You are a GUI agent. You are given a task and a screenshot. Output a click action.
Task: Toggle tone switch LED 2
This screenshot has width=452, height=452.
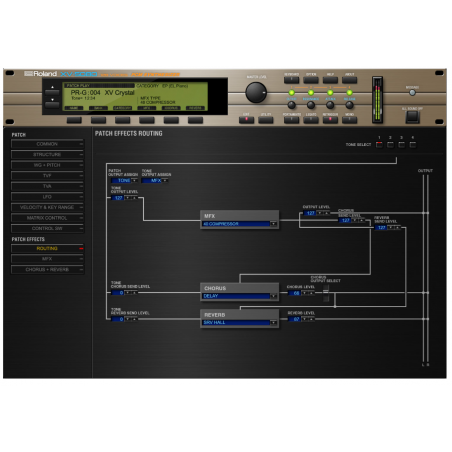pyautogui.click(x=311, y=92)
